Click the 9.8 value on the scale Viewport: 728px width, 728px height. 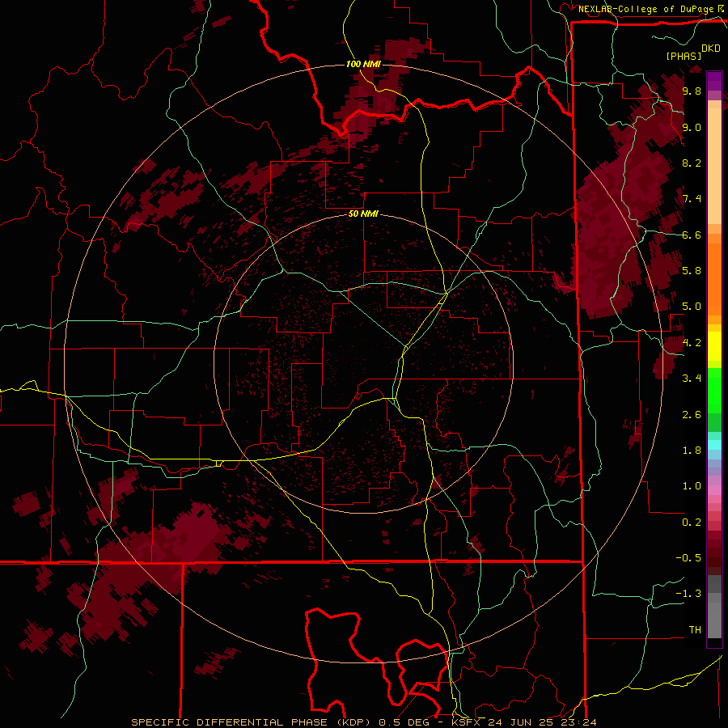click(x=692, y=91)
